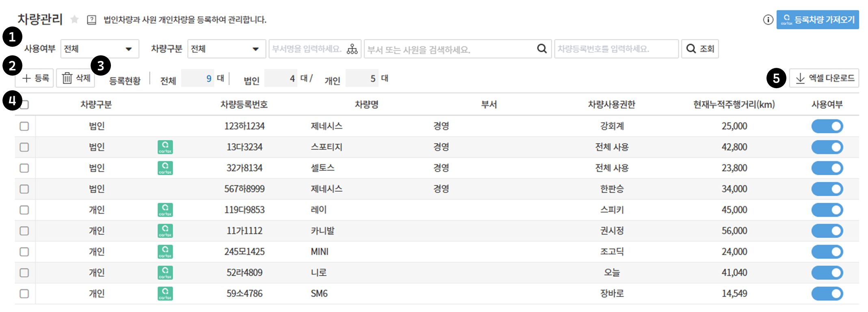Screen dimensions: 868x312
Task: Click the 엑셀 다운로드 button
Action: point(824,78)
